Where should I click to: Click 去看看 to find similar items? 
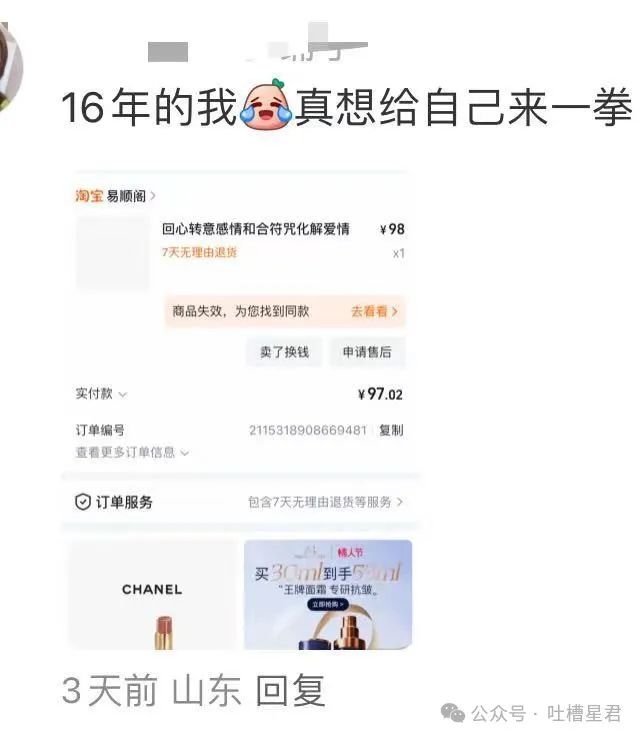tap(369, 311)
